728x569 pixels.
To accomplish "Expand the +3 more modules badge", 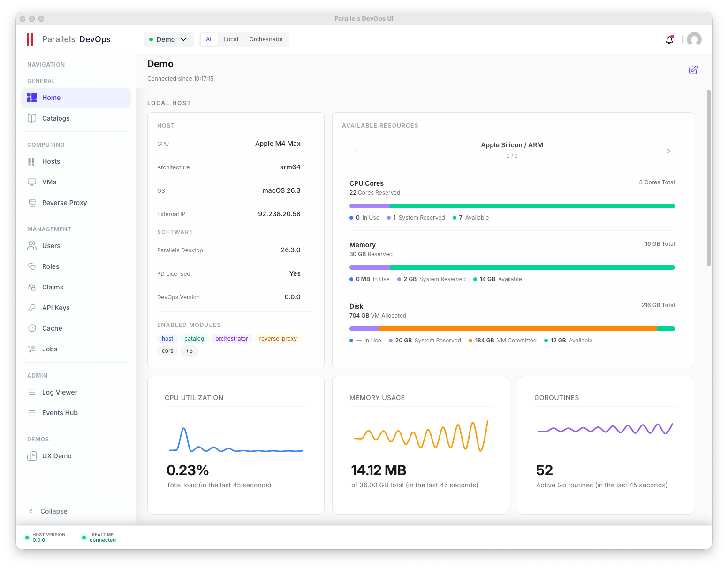I will [189, 351].
